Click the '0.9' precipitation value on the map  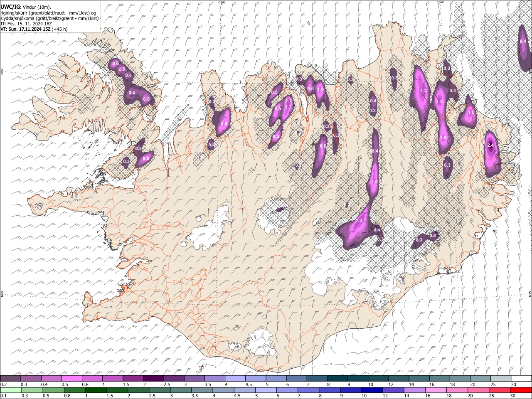pyautogui.click(x=224, y=123)
